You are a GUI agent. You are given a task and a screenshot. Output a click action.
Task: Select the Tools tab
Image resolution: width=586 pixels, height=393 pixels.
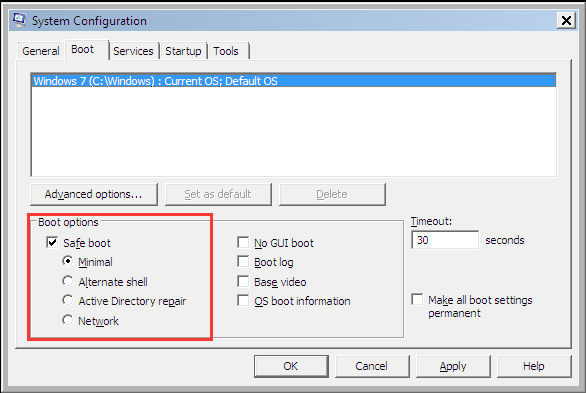tap(226, 51)
